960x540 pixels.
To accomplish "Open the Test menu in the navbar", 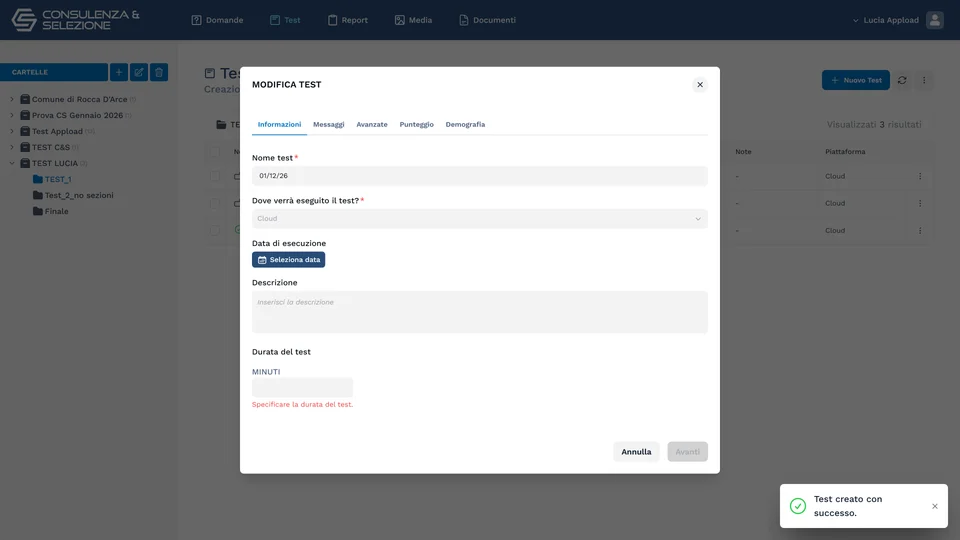I will 285,20.
